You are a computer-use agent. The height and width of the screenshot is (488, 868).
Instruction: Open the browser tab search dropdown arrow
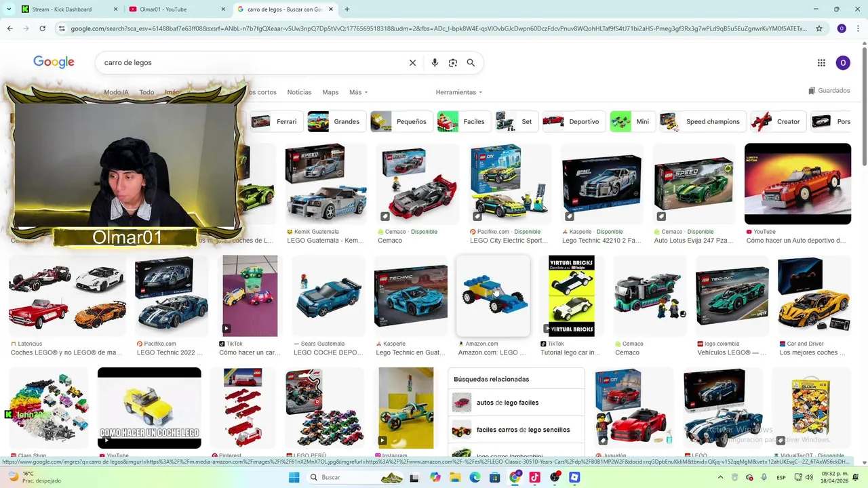(x=9, y=9)
